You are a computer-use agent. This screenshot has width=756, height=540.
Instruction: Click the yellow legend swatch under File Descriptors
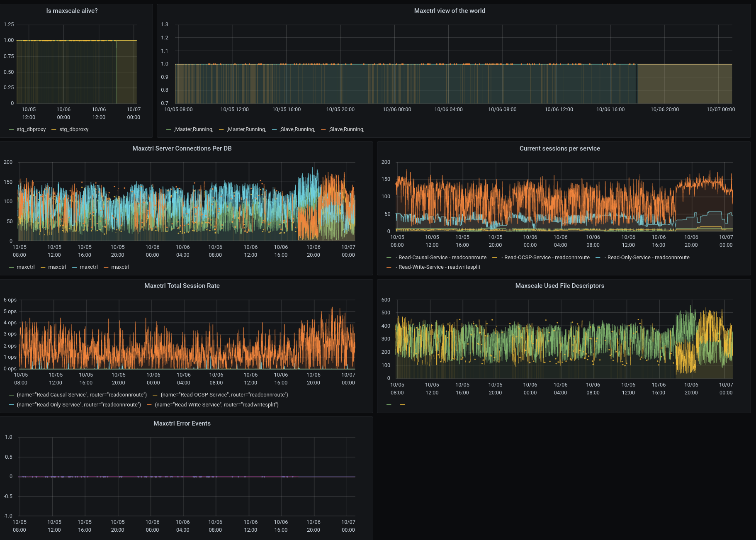click(x=402, y=405)
